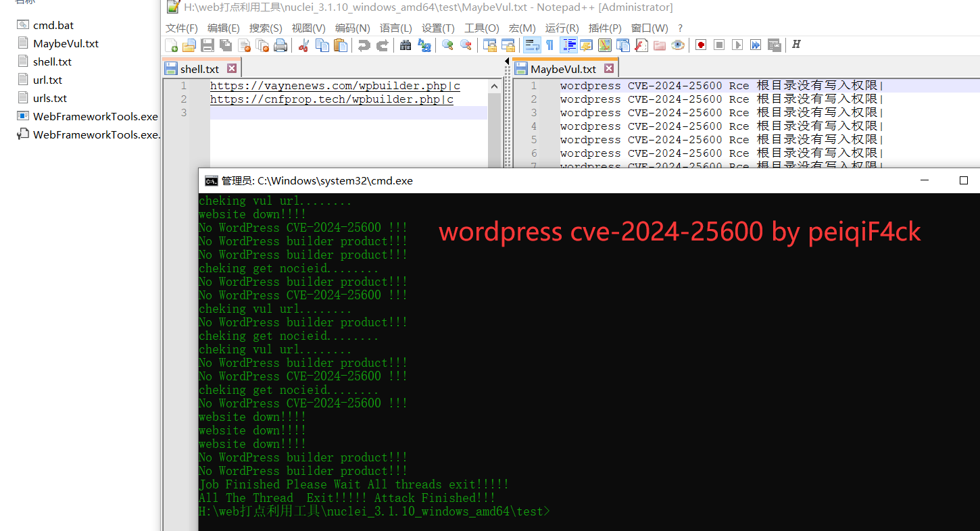The height and width of the screenshot is (531, 980).
Task: Open the 运行(R) menu
Action: (x=562, y=28)
